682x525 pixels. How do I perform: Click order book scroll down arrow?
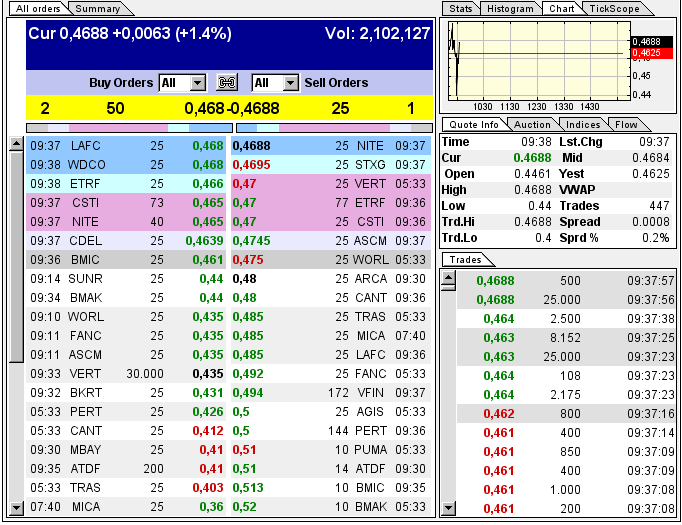click(x=16, y=508)
